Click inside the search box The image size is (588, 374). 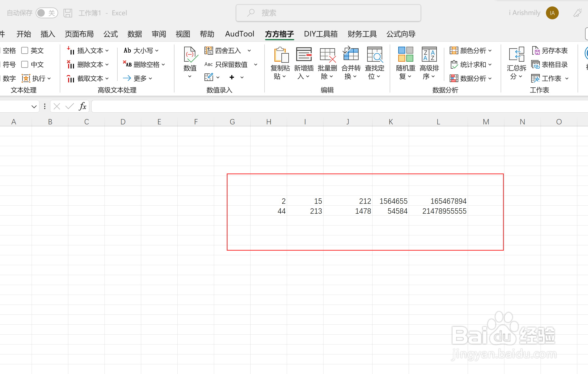click(x=328, y=13)
